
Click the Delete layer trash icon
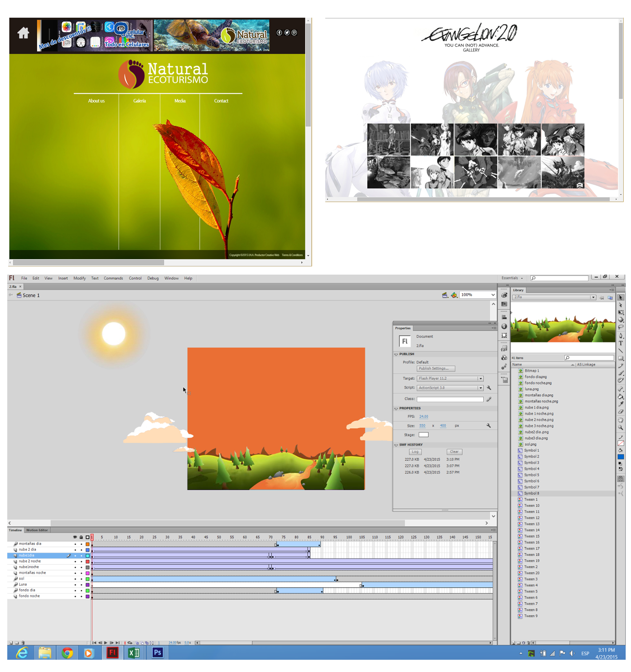(23, 643)
